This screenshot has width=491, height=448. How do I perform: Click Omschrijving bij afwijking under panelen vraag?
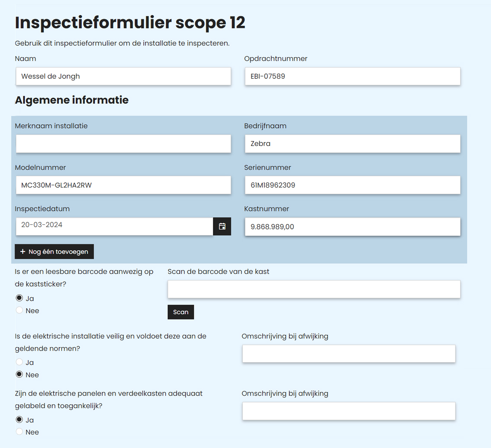349,411
